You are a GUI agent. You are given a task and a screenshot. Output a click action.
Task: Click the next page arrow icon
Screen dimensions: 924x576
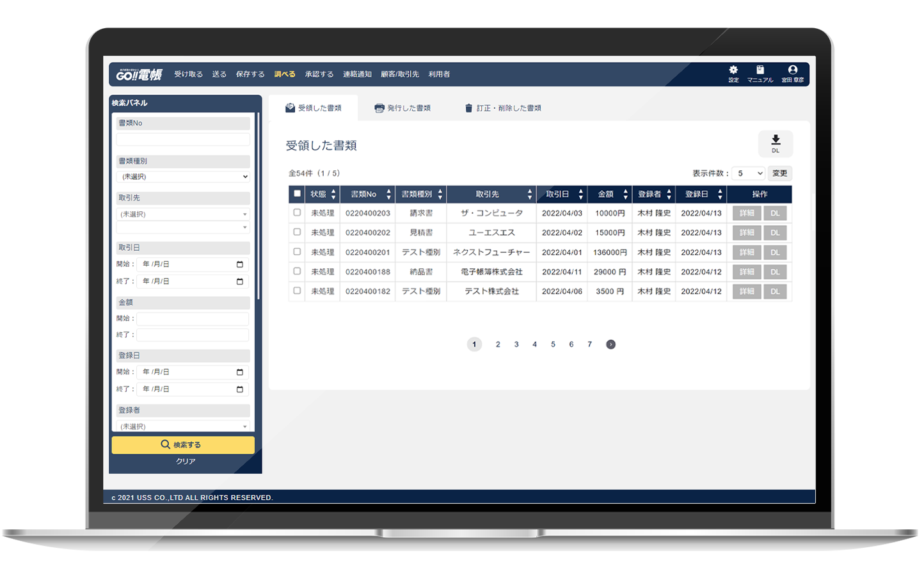[610, 344]
